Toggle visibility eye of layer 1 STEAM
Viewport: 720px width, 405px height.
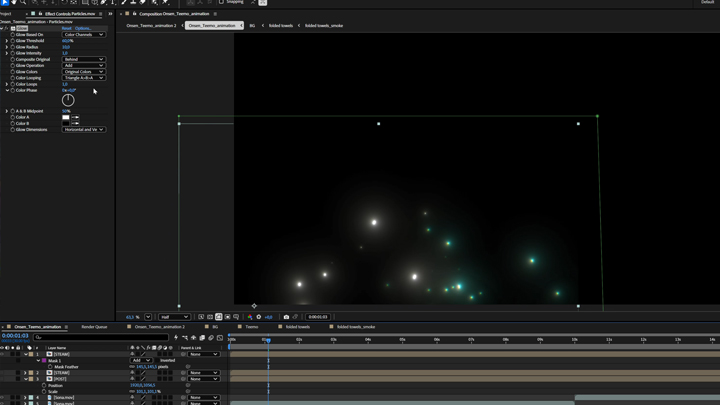(x=2, y=354)
